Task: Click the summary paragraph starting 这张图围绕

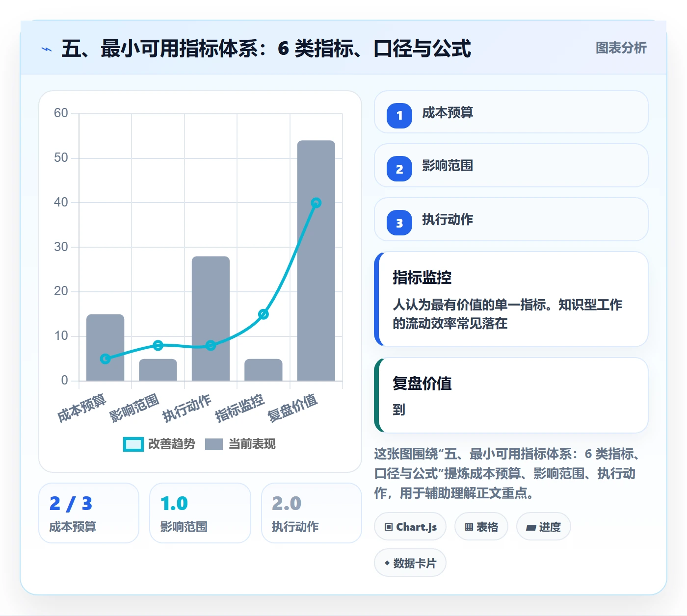Action: (x=508, y=473)
